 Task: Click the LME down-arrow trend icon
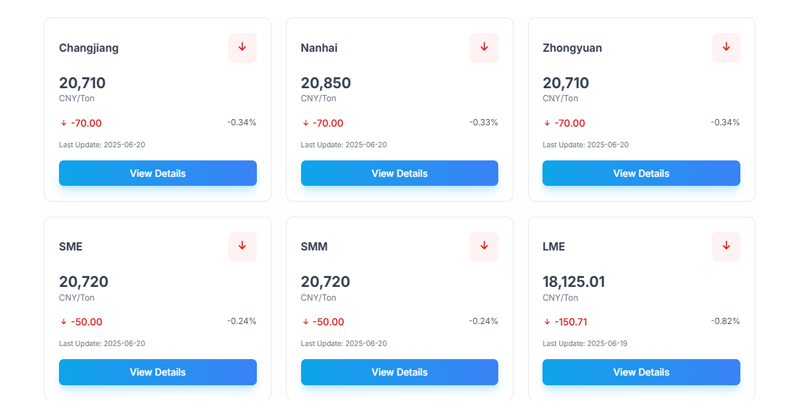pyautogui.click(x=726, y=246)
